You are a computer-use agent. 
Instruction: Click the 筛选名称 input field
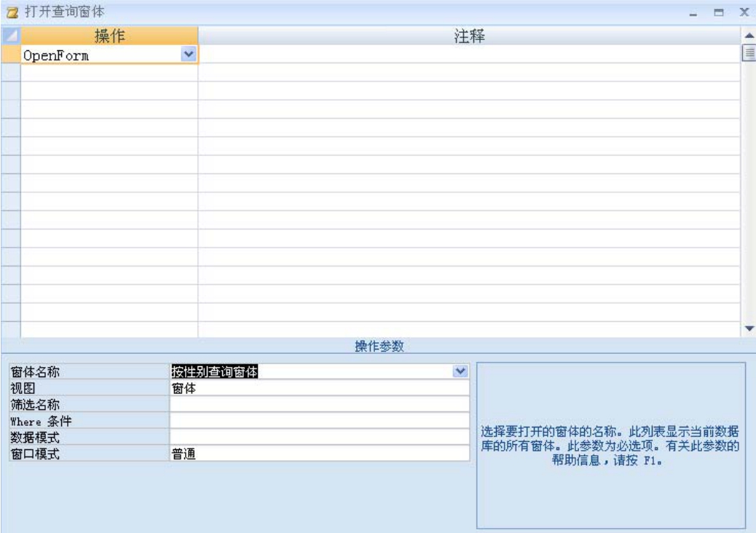coord(319,405)
